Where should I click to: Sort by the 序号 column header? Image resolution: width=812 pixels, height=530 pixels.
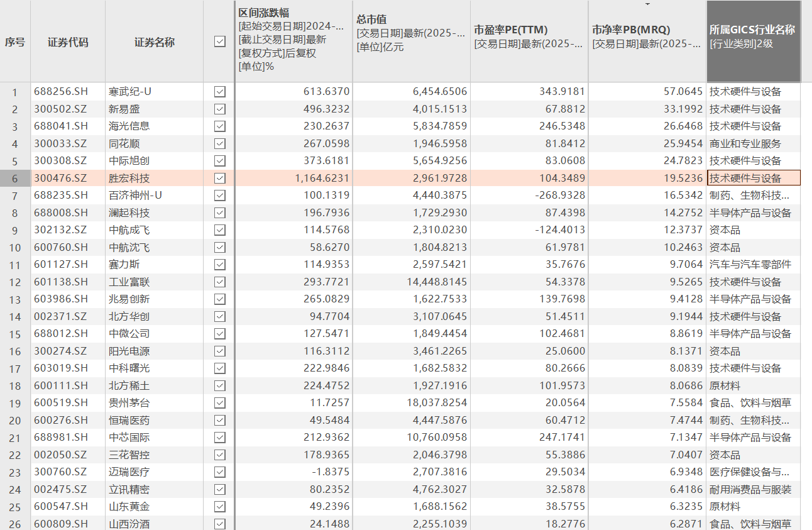click(x=15, y=42)
